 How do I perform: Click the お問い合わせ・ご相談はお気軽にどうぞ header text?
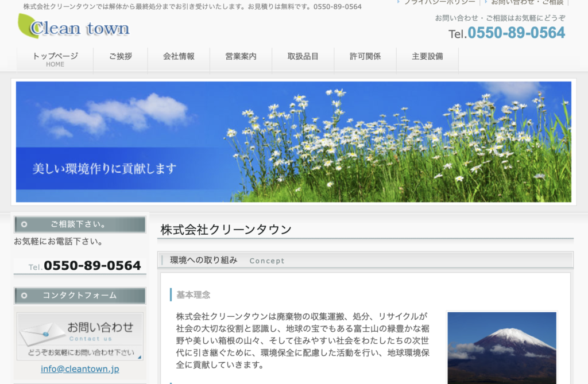click(x=500, y=18)
